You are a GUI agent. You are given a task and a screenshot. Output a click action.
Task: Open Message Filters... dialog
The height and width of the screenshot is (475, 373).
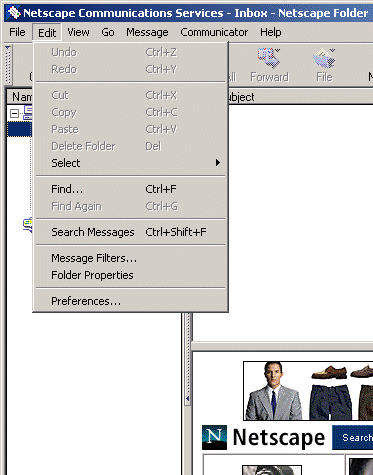(130, 258)
